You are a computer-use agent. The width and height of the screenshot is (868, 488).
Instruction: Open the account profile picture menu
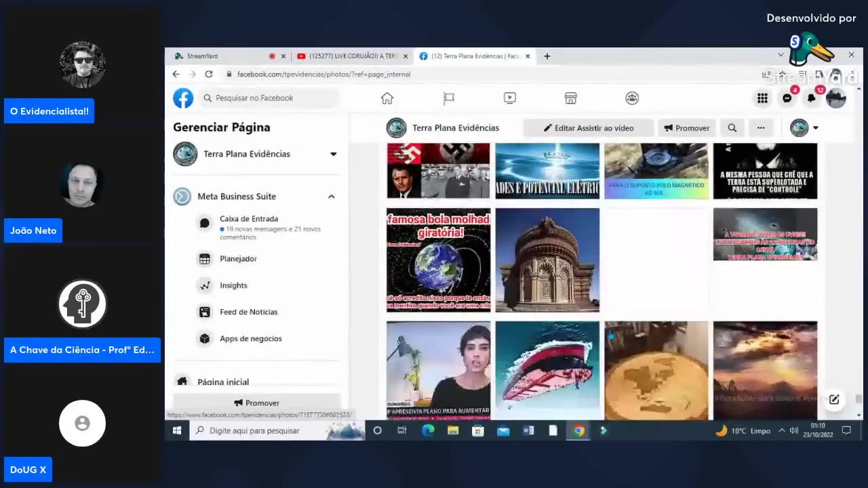[x=836, y=98]
